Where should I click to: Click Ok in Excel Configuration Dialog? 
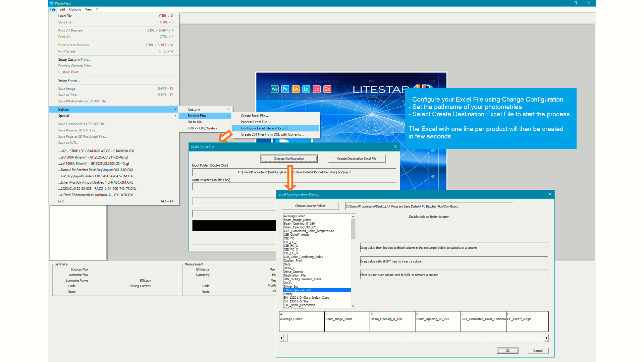click(x=507, y=351)
